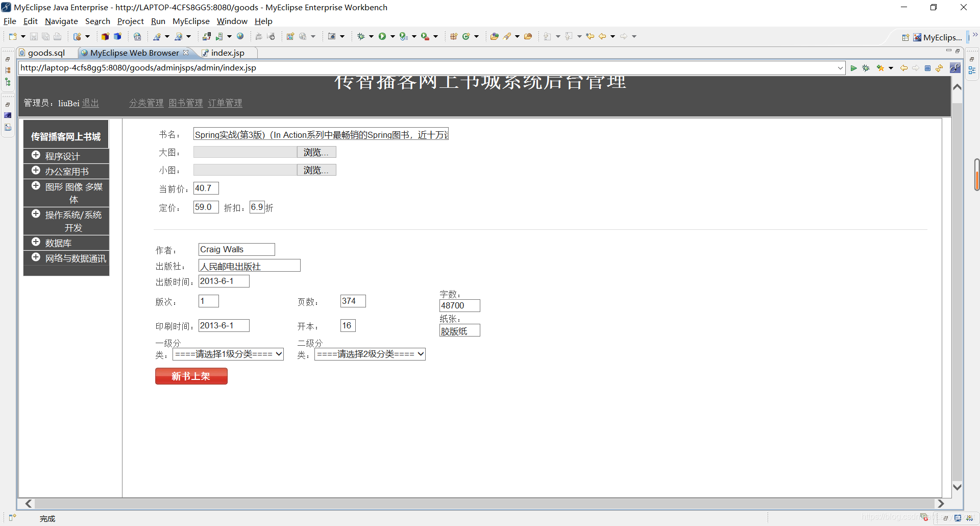
Task: Open the Project menu
Action: click(131, 21)
